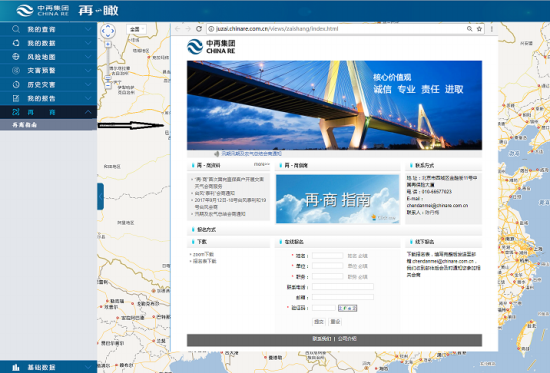550x373 pixels.
Task: Click the map zoom slider handle
Action: pyautogui.click(x=108, y=78)
